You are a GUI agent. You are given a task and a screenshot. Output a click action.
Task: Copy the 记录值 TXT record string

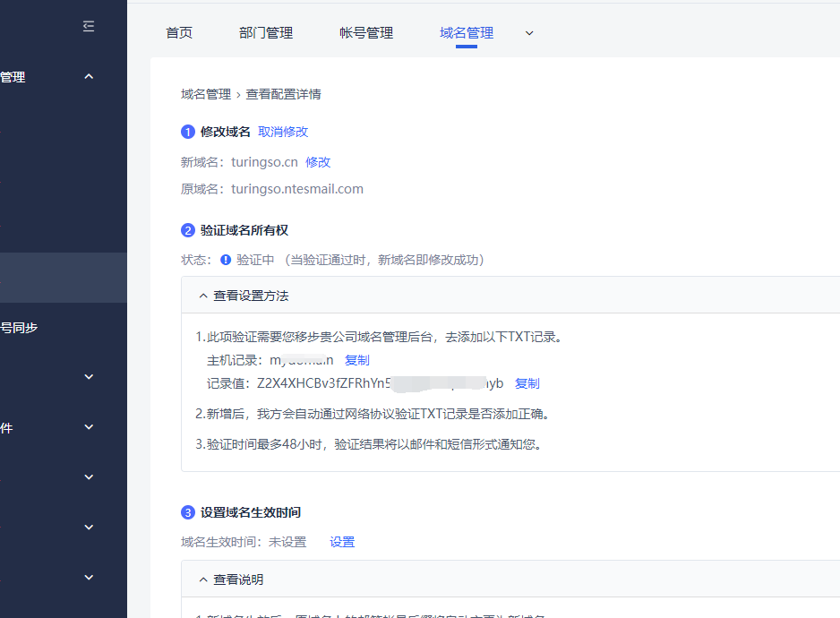click(527, 383)
